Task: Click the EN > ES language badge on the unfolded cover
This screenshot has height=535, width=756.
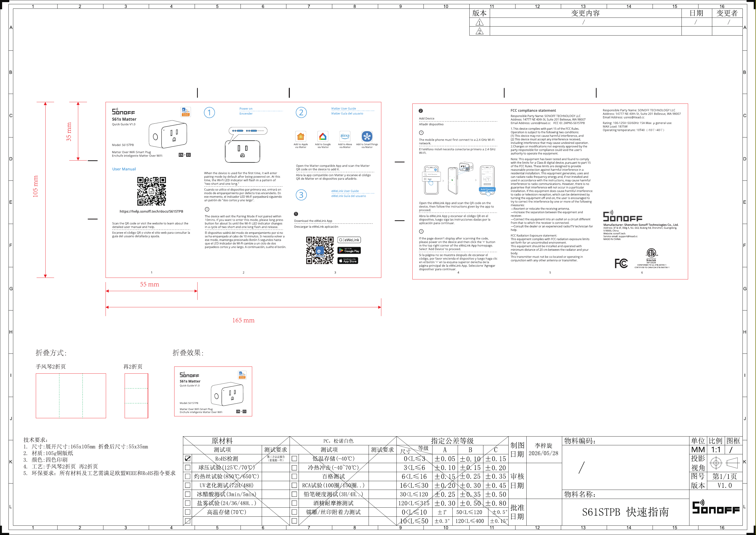Action: point(184,155)
